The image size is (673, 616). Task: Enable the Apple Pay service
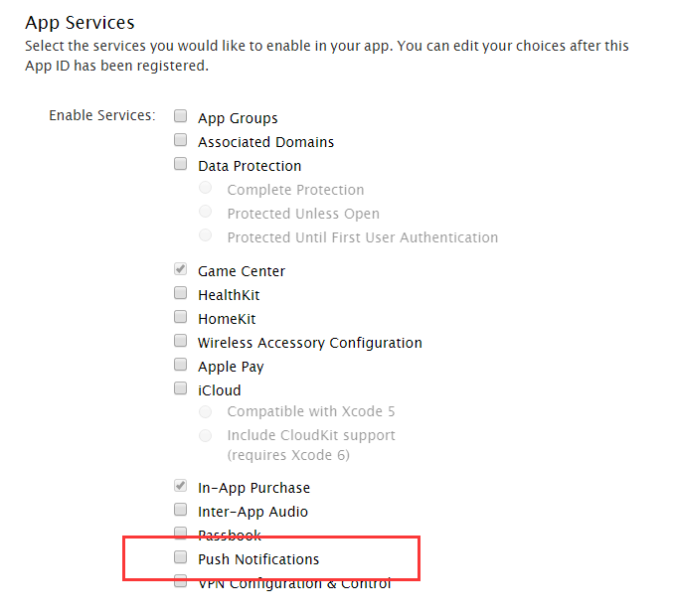point(181,366)
